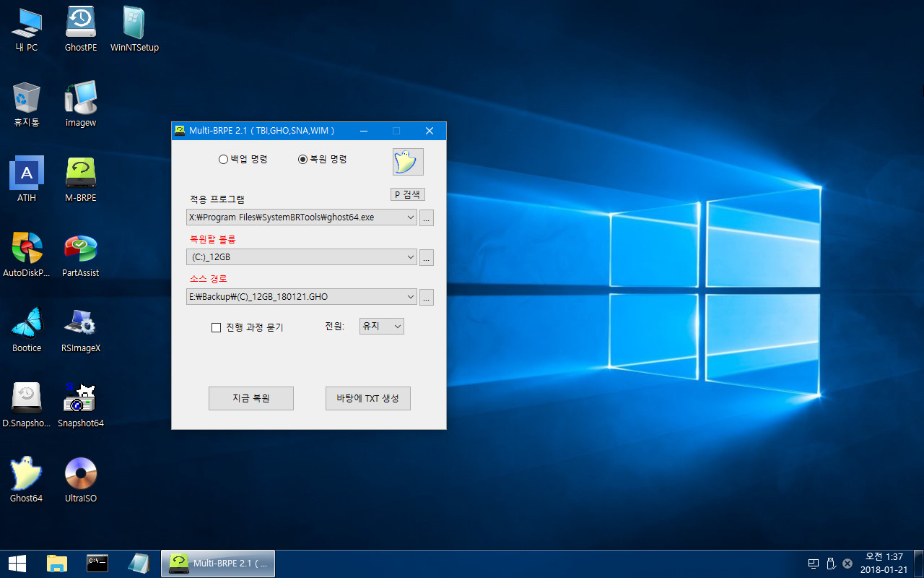Click the 바탕에 TXT 생성 button
This screenshot has height=578, width=924.
(368, 398)
